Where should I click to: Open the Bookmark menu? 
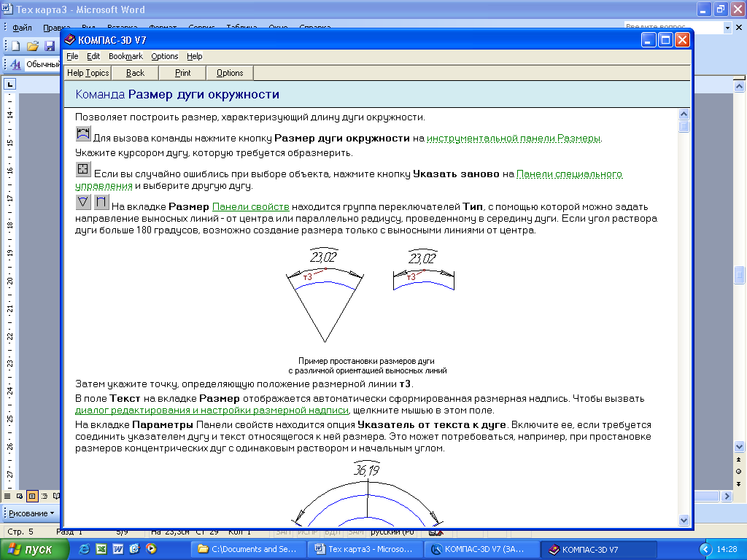tap(125, 56)
